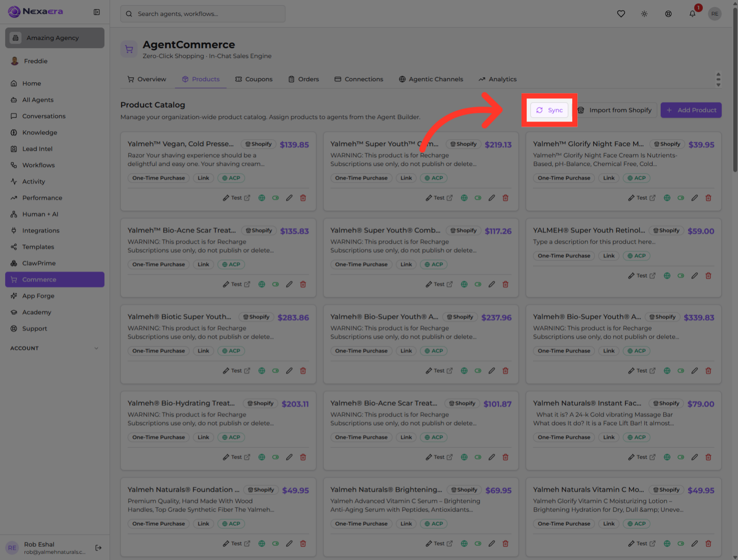Image resolution: width=738 pixels, height=560 pixels.
Task: Toggle active switch on Glorify Night Face card
Action: [x=680, y=198]
